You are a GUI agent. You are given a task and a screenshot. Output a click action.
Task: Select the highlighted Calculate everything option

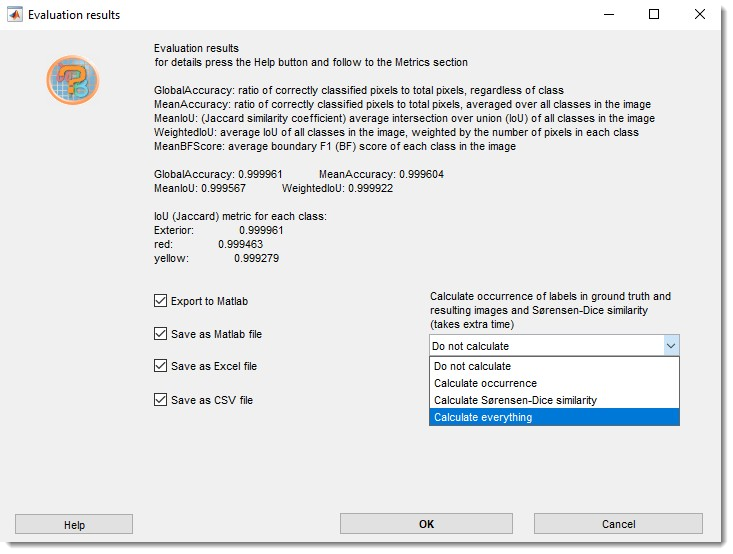pos(554,417)
